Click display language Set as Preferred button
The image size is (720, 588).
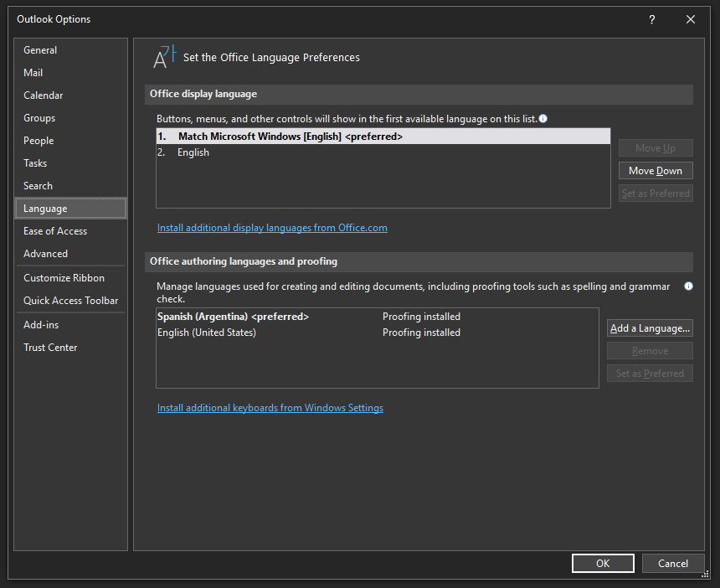656,193
